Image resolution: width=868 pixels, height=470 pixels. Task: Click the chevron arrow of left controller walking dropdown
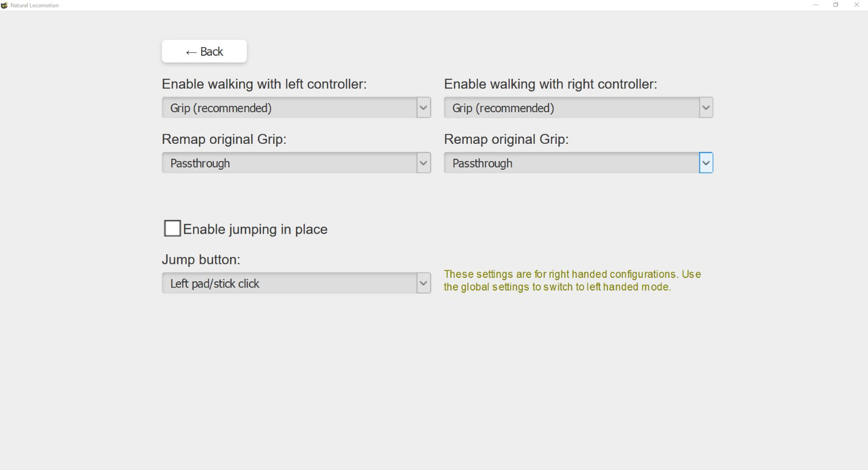click(x=424, y=108)
